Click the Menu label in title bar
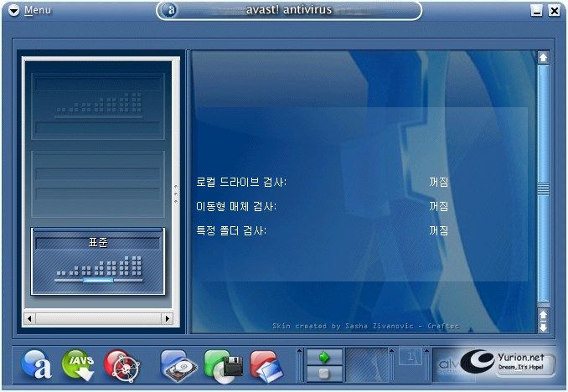Image resolution: width=568 pixels, height=392 pixels. [38, 10]
